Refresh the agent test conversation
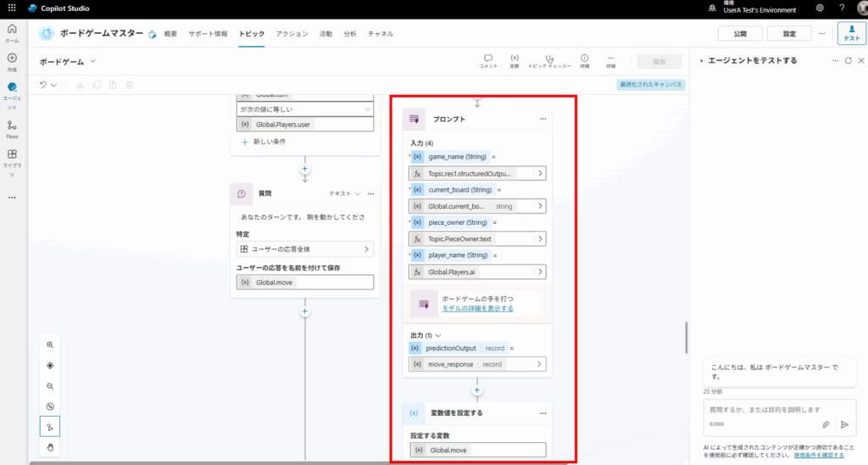 pyautogui.click(x=848, y=61)
